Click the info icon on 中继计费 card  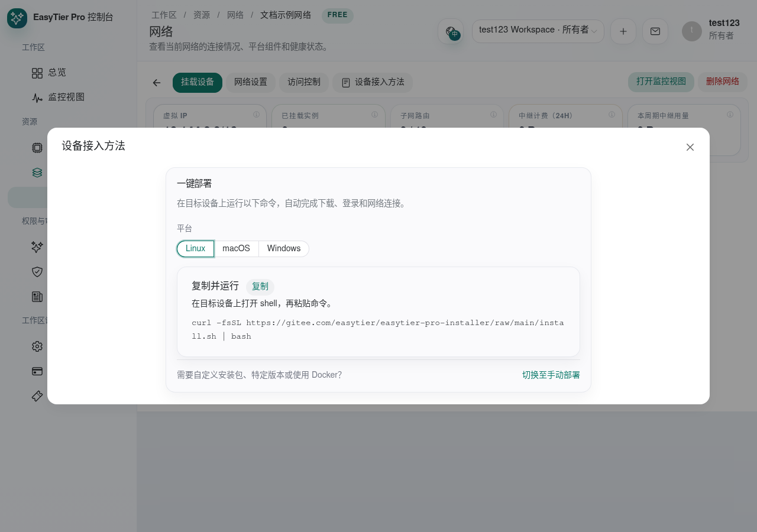pyautogui.click(x=612, y=115)
